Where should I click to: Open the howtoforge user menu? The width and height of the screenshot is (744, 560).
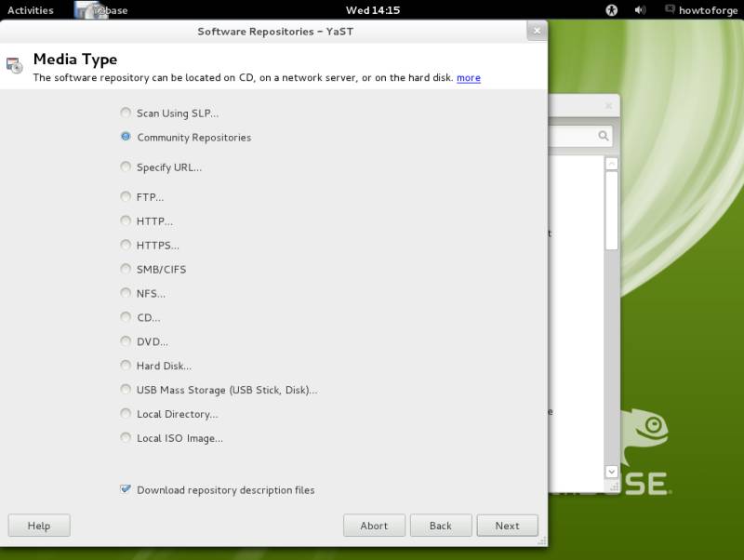point(708,10)
